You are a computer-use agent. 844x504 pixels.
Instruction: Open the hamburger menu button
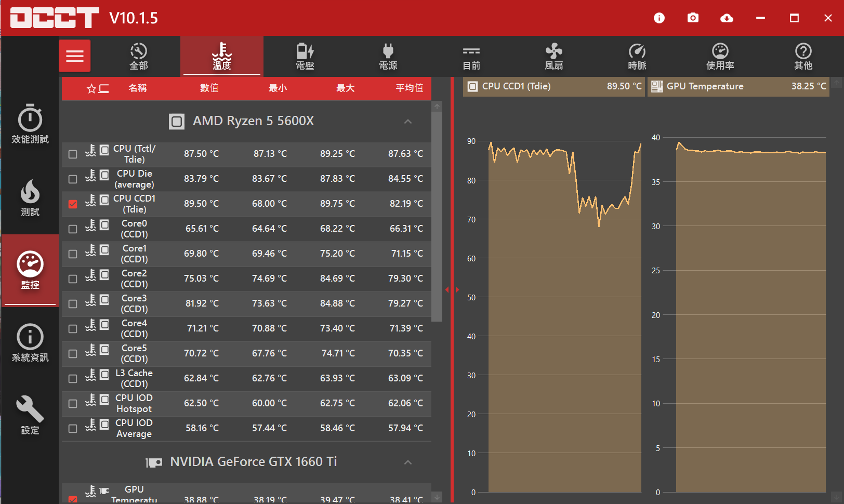click(x=75, y=56)
